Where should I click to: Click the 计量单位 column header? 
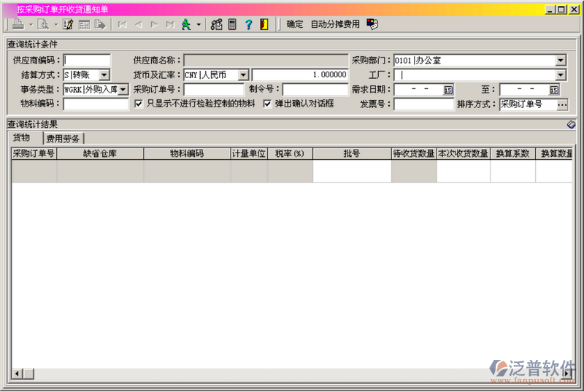249,153
